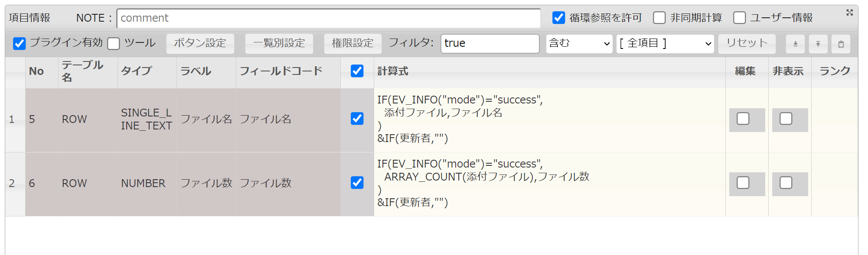Click the clipboard paste icon button
868x255 pixels.
pyautogui.click(x=841, y=44)
